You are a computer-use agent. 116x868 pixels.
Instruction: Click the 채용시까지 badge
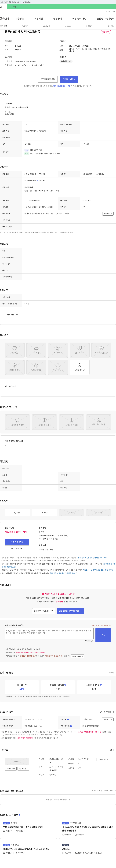coord(106,32)
